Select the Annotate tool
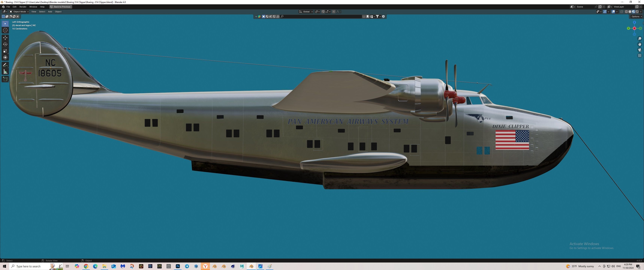 (x=5, y=65)
